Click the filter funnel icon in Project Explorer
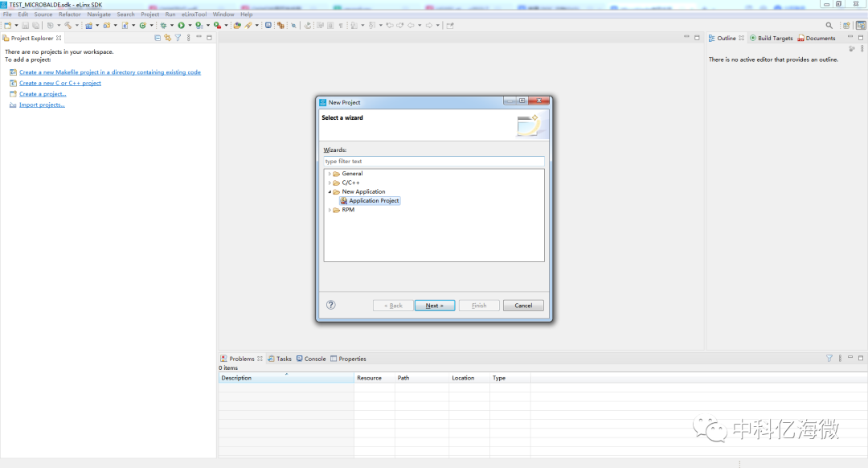Screen dimensions: 868x468 coord(178,38)
